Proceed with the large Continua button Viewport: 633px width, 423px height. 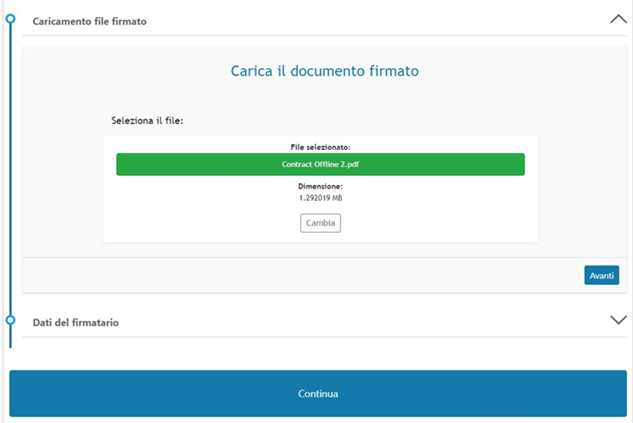318,394
